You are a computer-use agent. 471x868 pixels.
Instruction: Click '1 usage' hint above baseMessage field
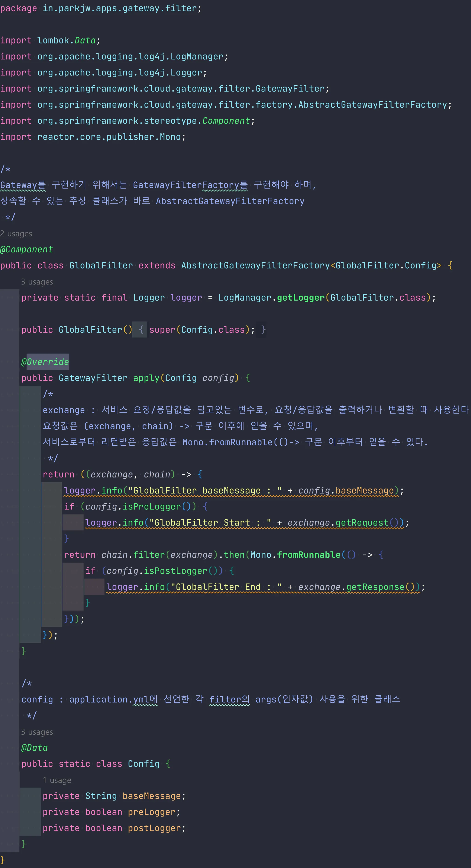pos(57,780)
